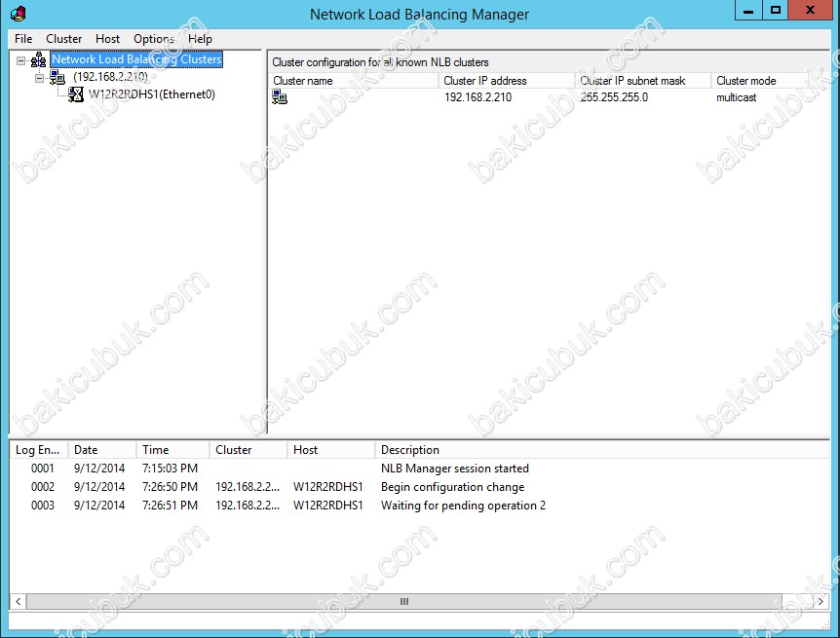Open the Host menu
This screenshot has height=638, width=840.
[x=107, y=39]
